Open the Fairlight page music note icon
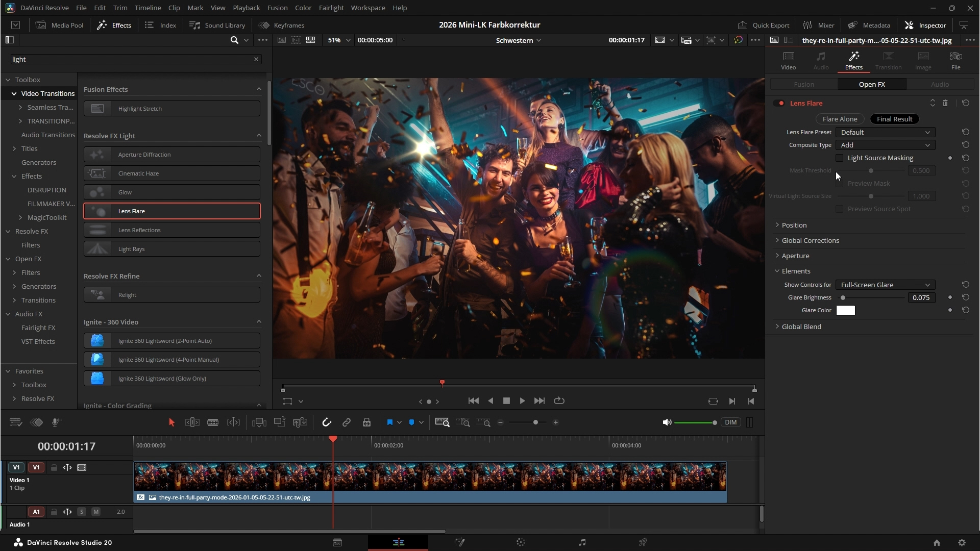Image resolution: width=980 pixels, height=551 pixels. pos(582,542)
